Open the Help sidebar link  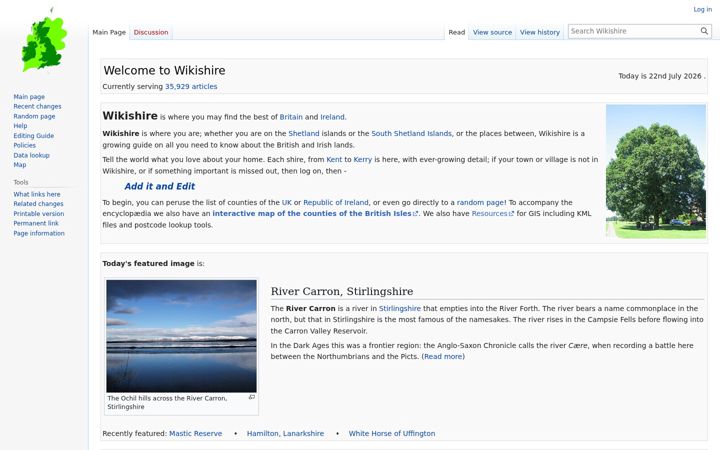tap(20, 125)
